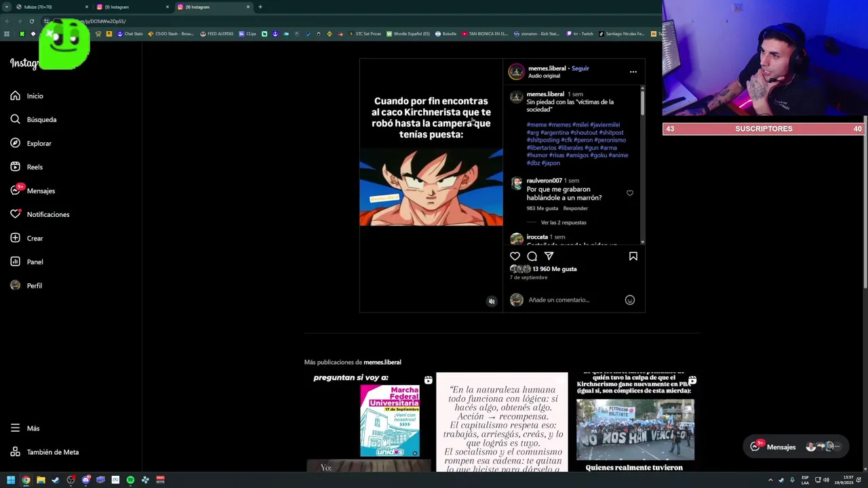
Task: Open Mensajes in the left sidebar
Action: (x=33, y=191)
